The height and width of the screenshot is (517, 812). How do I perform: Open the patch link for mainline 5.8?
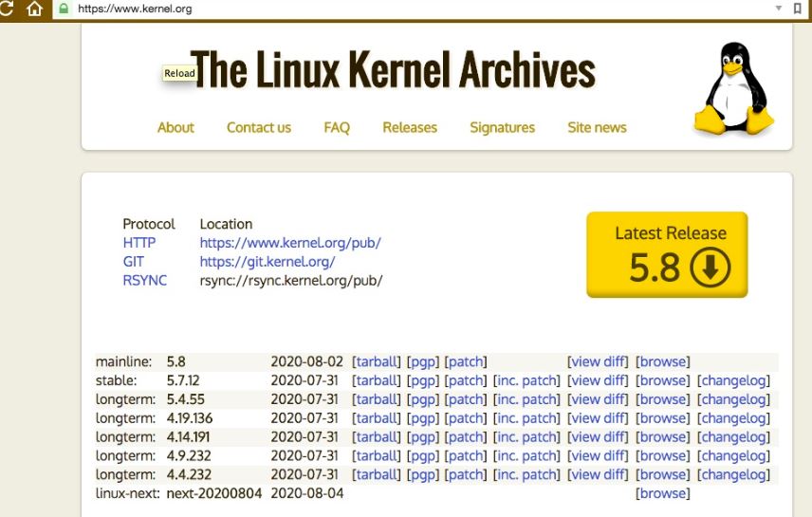[x=466, y=361]
